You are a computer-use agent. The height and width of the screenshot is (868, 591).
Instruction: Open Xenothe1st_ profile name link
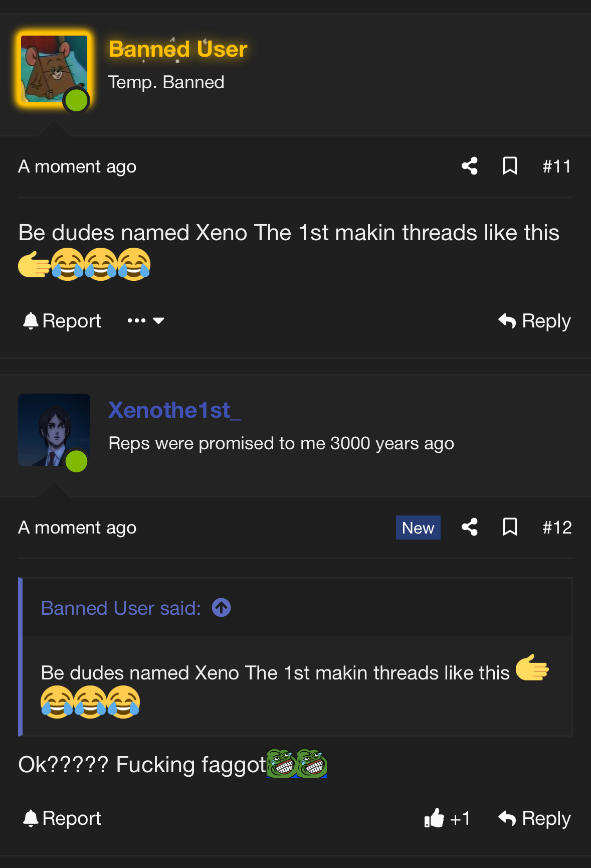click(x=175, y=410)
